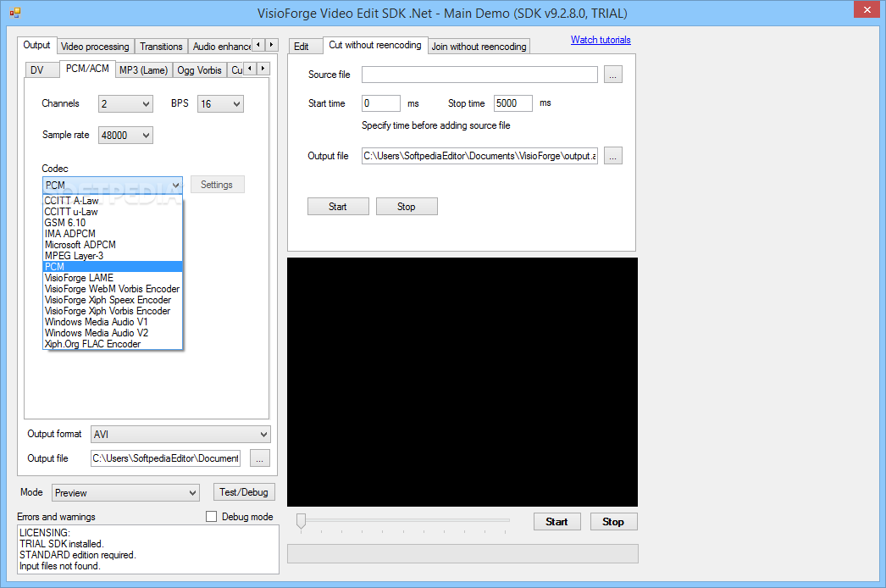Switch to the Output tab
The height and width of the screenshot is (588, 886).
[36, 45]
